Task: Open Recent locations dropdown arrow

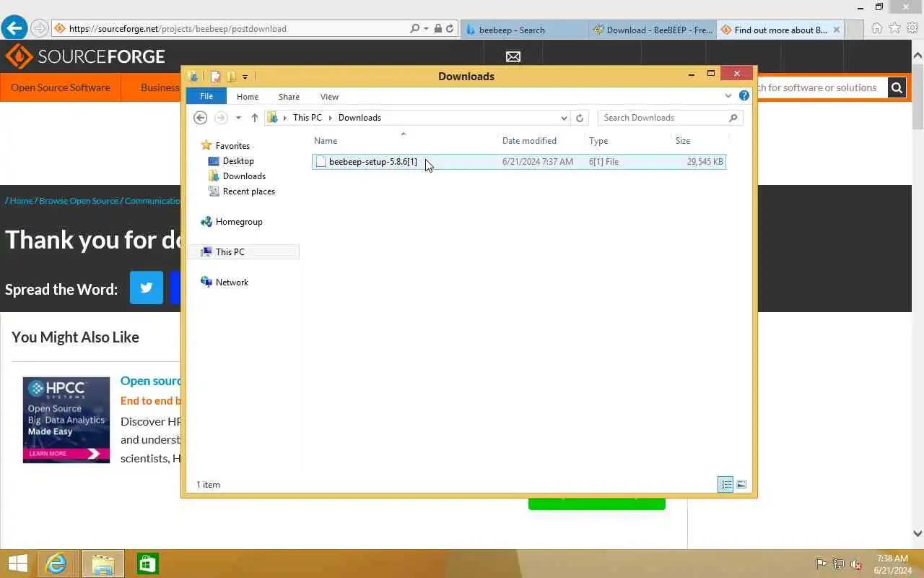Action: coord(238,118)
